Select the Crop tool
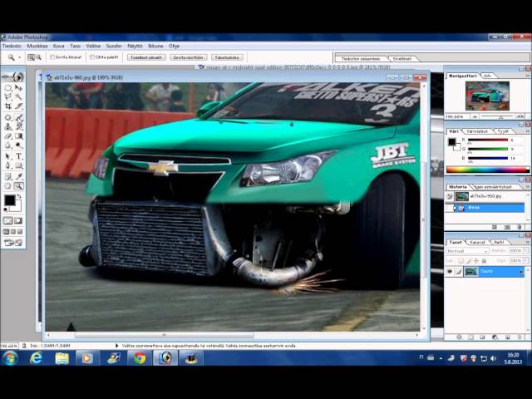 pos(8,106)
